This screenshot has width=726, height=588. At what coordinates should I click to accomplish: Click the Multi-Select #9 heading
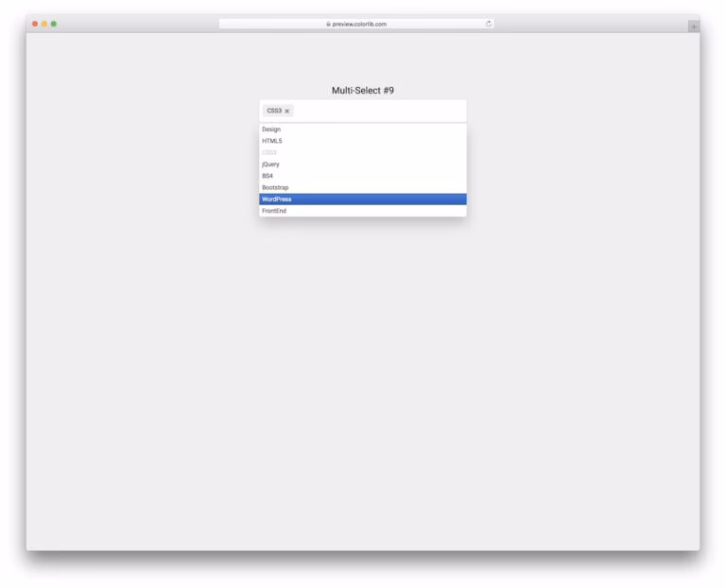tap(363, 91)
